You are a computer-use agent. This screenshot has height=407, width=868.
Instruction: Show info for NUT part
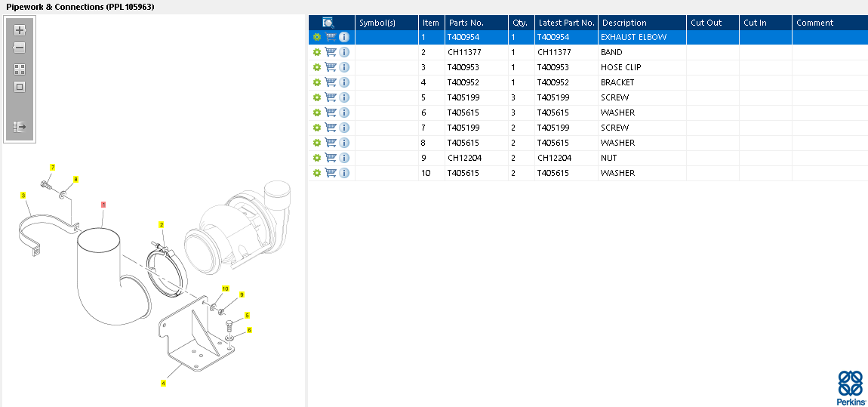click(x=344, y=158)
